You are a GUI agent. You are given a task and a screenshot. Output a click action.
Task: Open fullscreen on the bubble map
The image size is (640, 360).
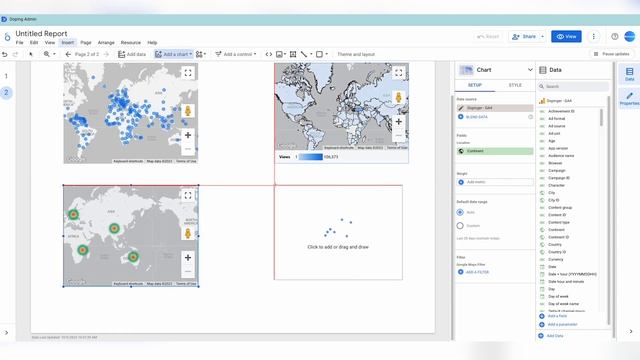pyautogui.click(x=188, y=73)
